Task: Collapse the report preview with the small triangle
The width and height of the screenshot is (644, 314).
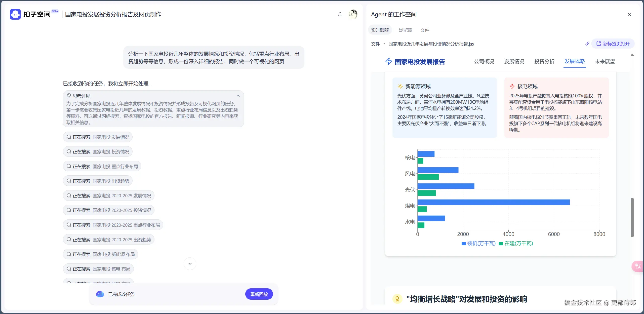Action: 632,55
